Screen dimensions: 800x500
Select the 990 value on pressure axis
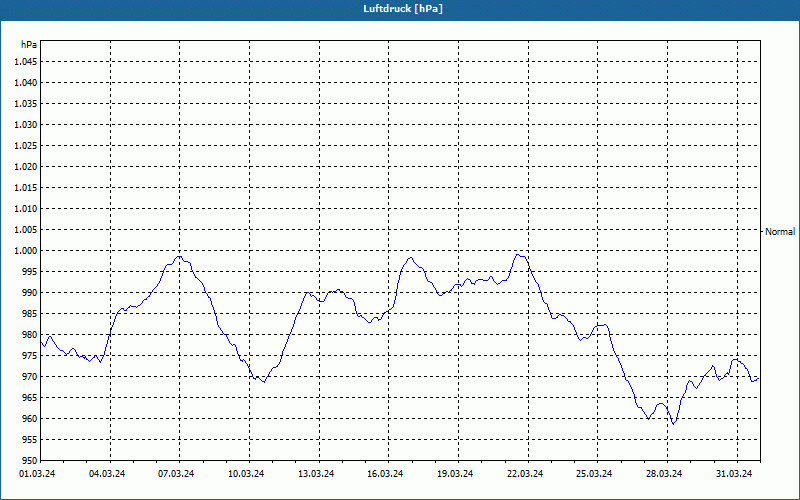click(x=30, y=293)
